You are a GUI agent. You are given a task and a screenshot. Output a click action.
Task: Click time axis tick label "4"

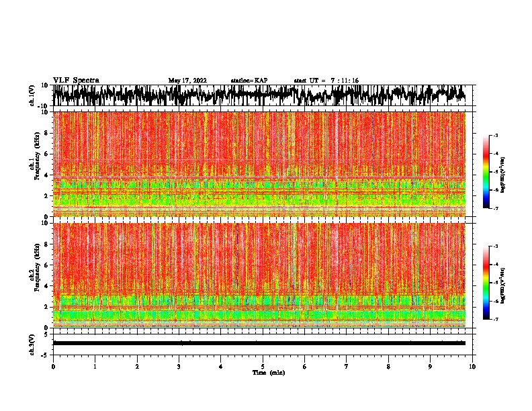click(221, 367)
